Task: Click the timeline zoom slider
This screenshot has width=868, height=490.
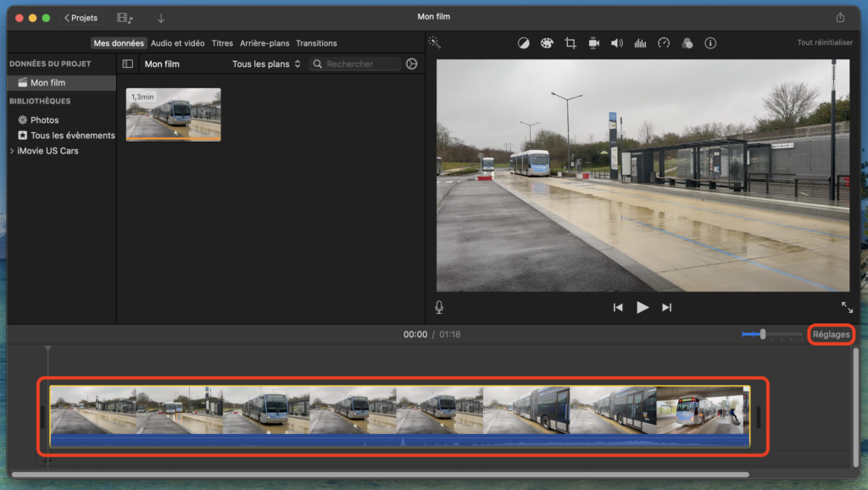Action: tap(763, 334)
